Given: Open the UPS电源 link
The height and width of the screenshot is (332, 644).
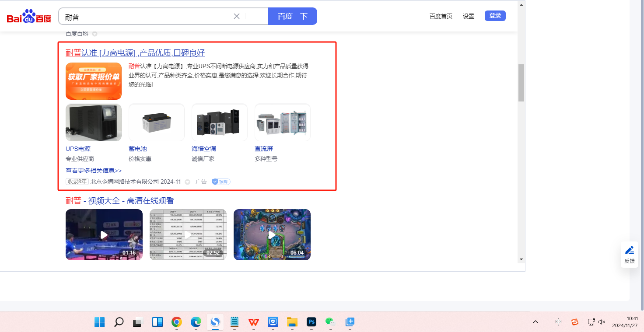Looking at the screenshot, I should [x=78, y=149].
